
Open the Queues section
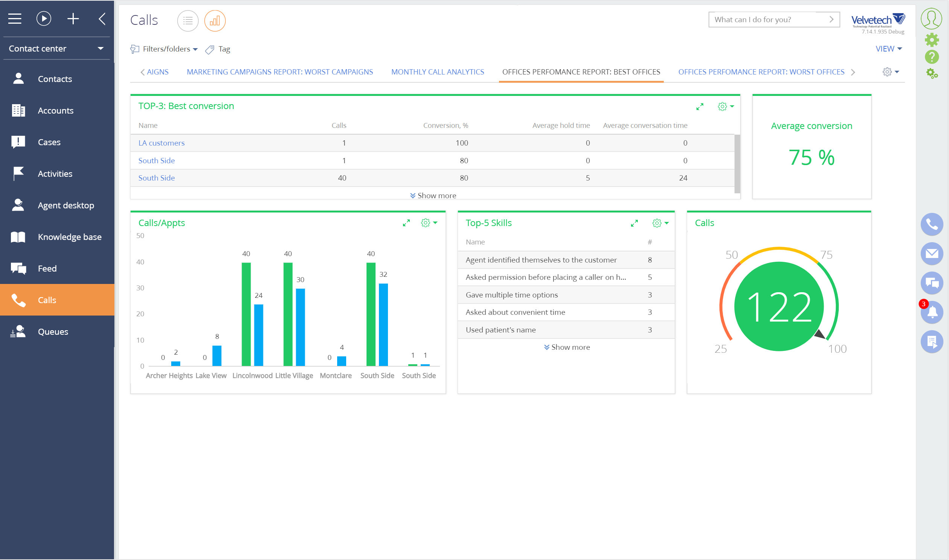(52, 331)
